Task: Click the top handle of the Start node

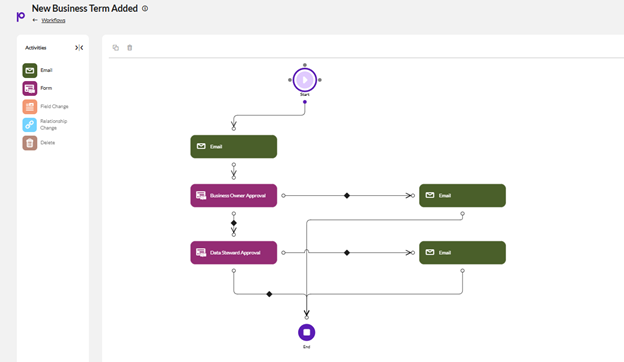Action: 305,65
